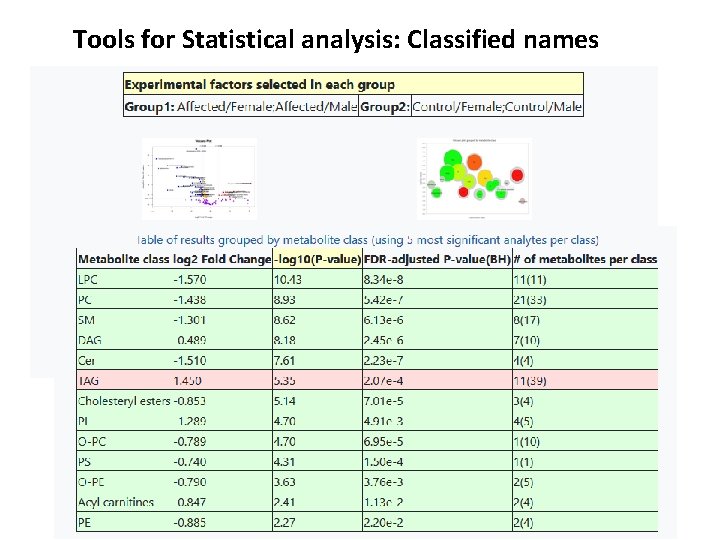Viewport: 720px width, 540px height.
Task: Select the O-PC class cell
Action: tap(92, 441)
